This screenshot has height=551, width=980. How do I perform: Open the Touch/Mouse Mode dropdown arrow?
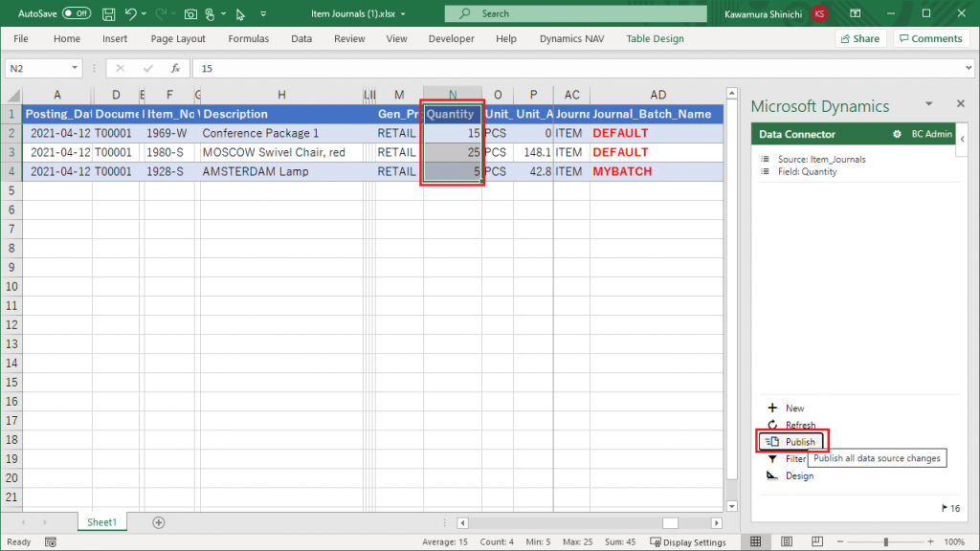tap(223, 13)
